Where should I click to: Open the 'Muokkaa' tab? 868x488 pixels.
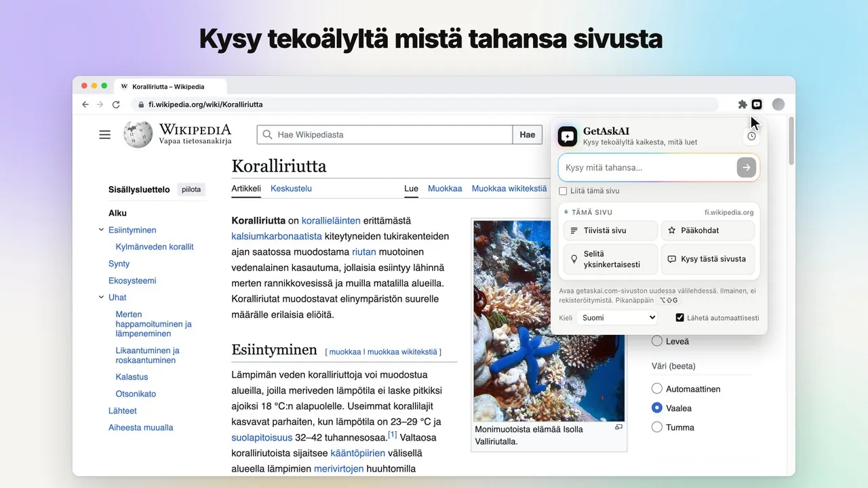click(445, 188)
